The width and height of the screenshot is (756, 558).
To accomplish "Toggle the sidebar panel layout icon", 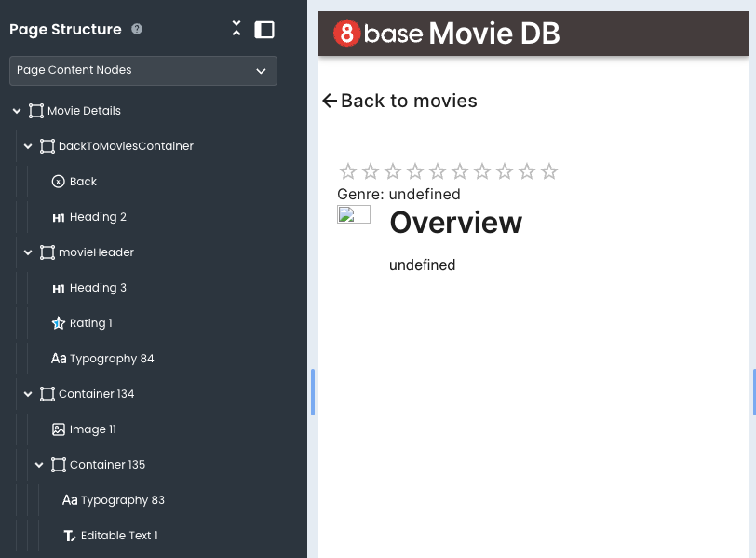I will click(x=264, y=30).
